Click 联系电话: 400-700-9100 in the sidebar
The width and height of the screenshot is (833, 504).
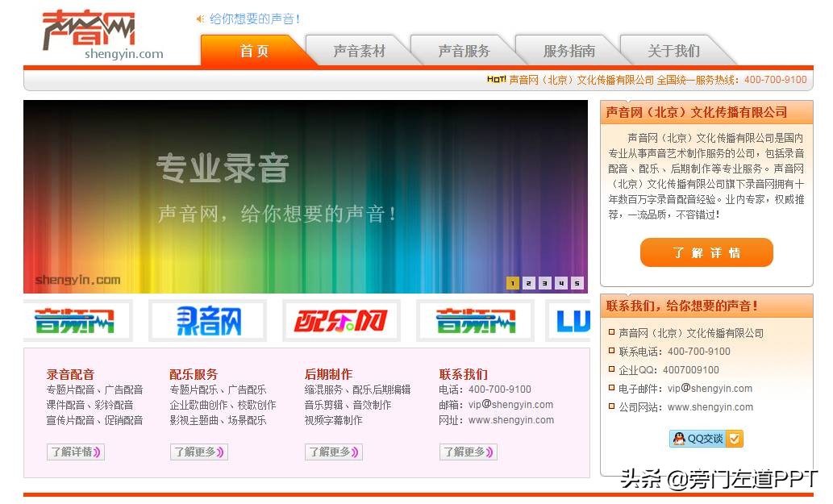pos(674,351)
